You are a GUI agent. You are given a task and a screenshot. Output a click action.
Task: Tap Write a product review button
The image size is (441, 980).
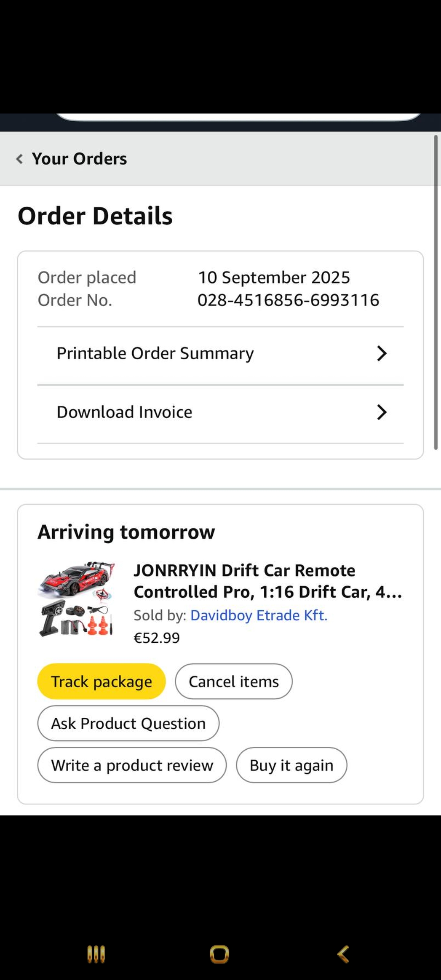132,765
